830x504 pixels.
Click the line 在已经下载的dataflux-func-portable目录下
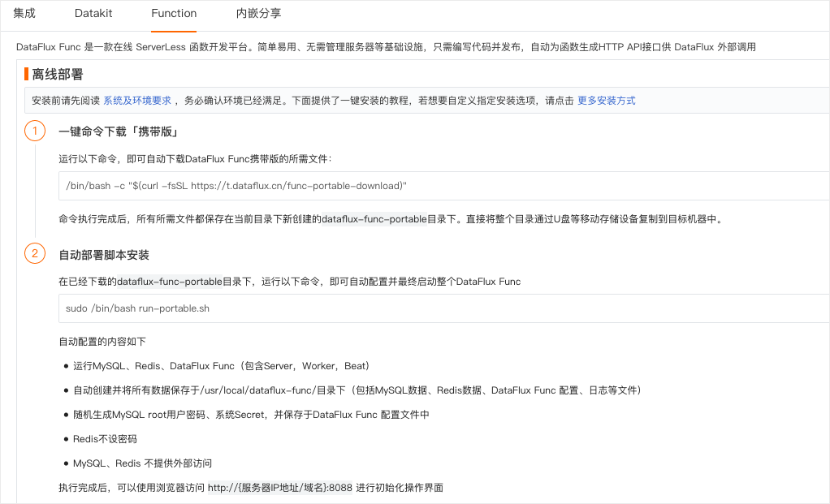pyautogui.click(x=290, y=282)
